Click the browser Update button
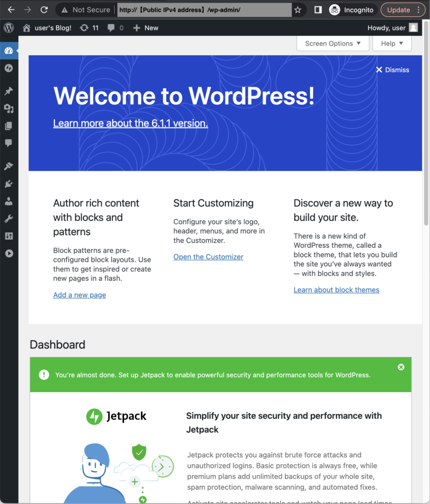 coord(398,10)
